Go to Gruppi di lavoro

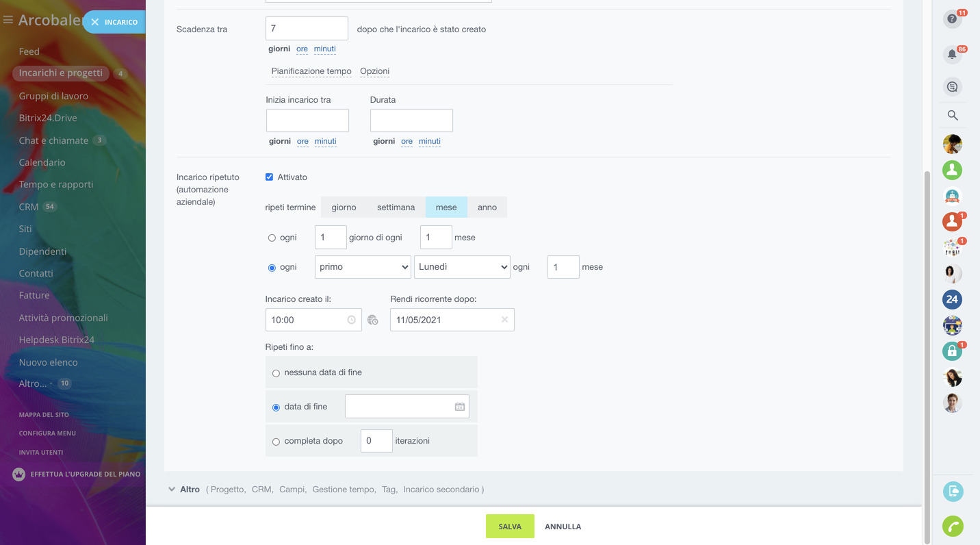pos(53,96)
